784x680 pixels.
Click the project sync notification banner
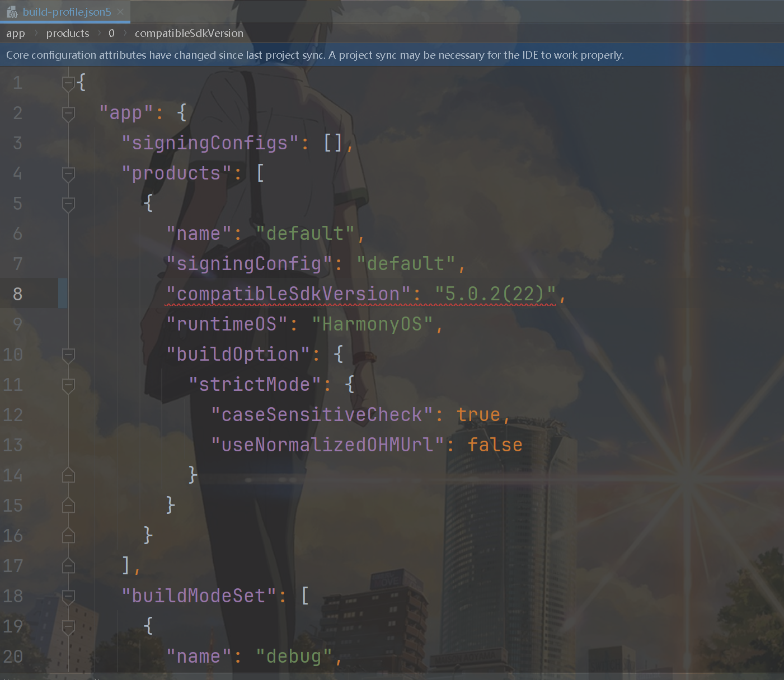click(314, 55)
